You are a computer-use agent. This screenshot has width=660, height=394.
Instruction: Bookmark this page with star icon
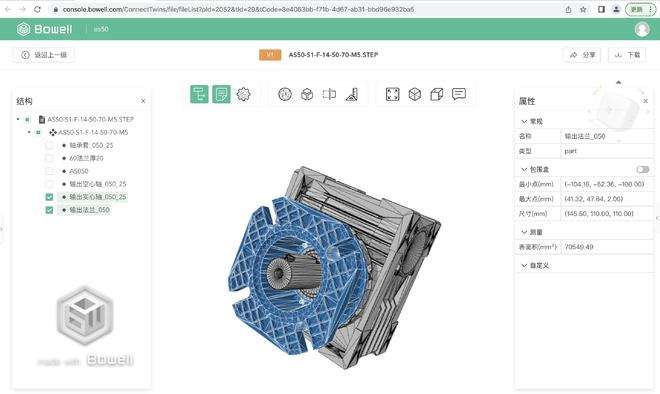click(583, 9)
